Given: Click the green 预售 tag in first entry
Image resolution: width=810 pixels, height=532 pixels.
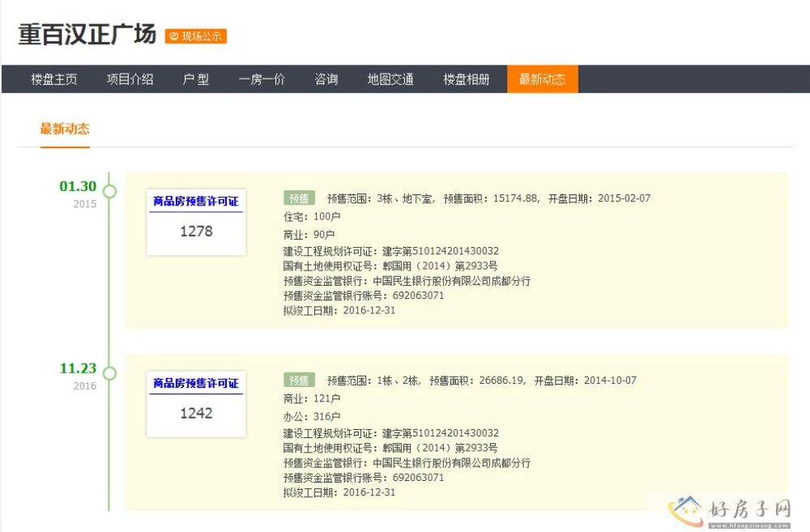Looking at the screenshot, I should [299, 198].
